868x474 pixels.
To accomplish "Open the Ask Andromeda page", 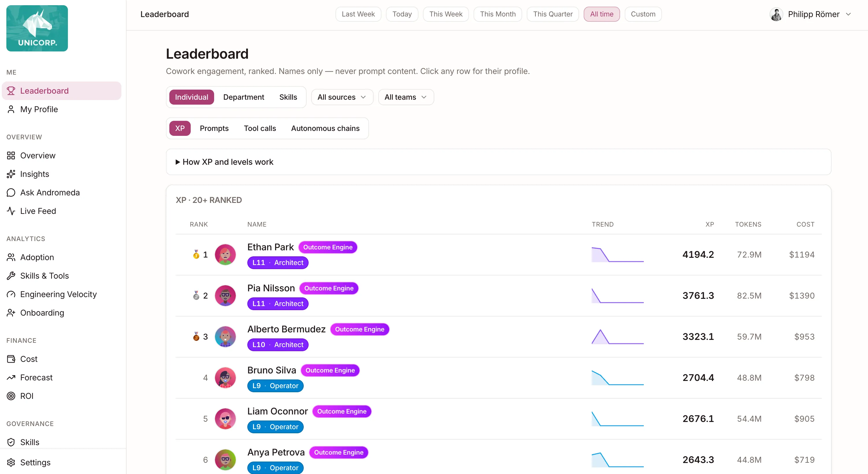I will click(x=62, y=192).
